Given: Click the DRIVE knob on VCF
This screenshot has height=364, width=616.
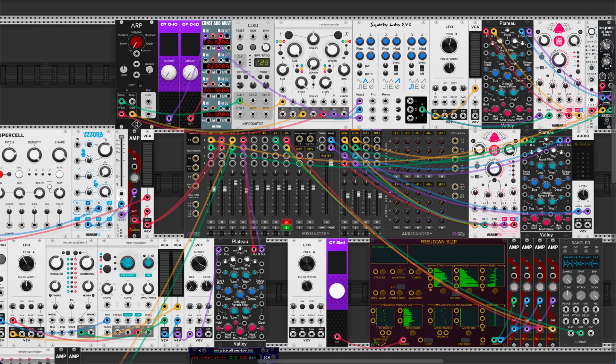Looking at the screenshot, I should click(x=206, y=286).
